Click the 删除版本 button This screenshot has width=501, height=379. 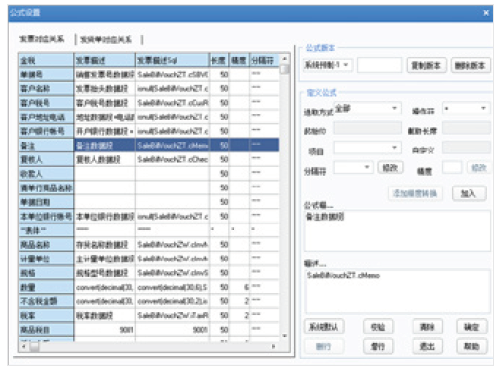(x=470, y=65)
